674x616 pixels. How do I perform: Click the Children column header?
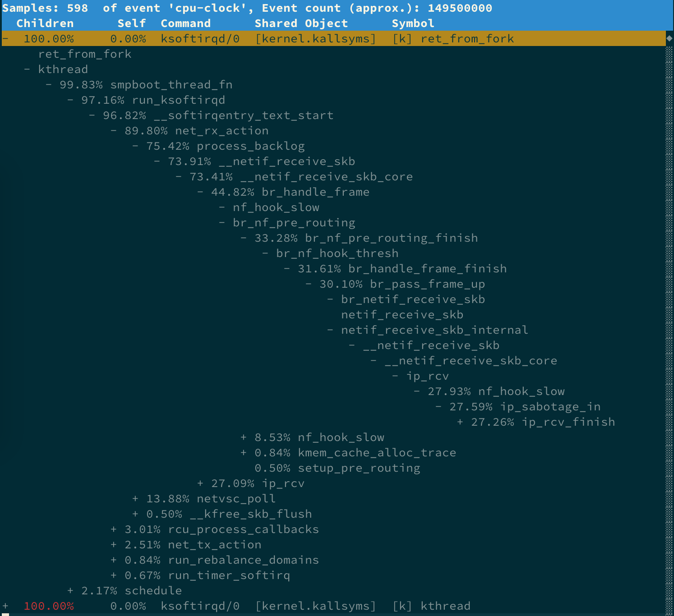coord(45,23)
